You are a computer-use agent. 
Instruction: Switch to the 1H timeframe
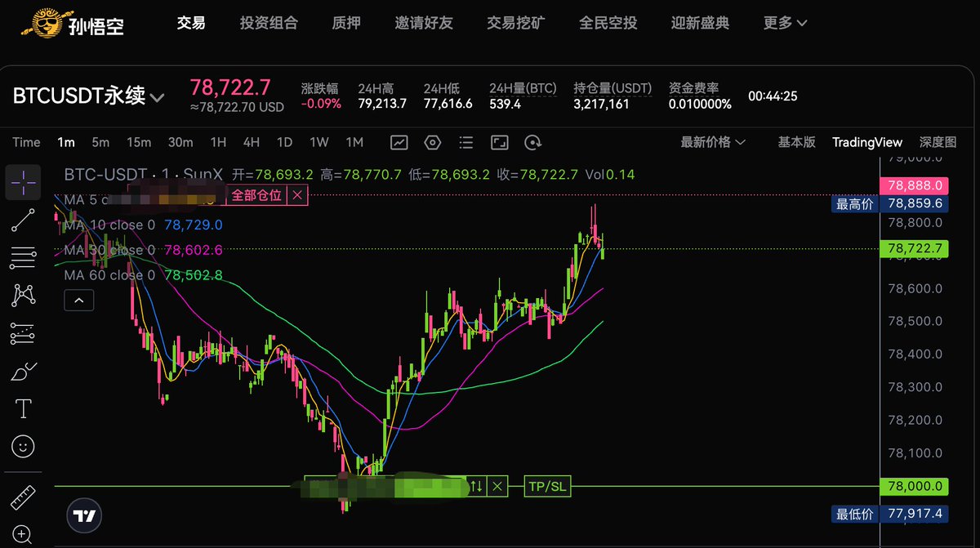coord(218,142)
